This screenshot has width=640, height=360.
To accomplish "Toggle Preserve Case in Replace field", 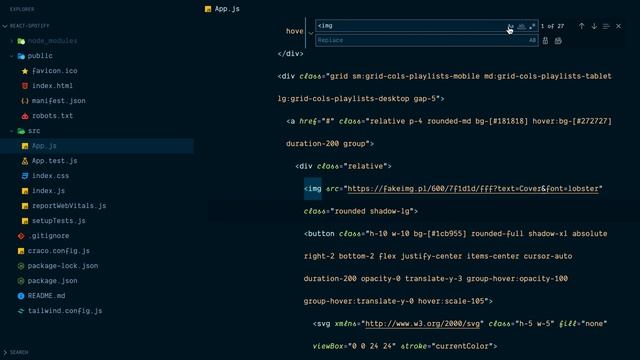I will (x=532, y=40).
